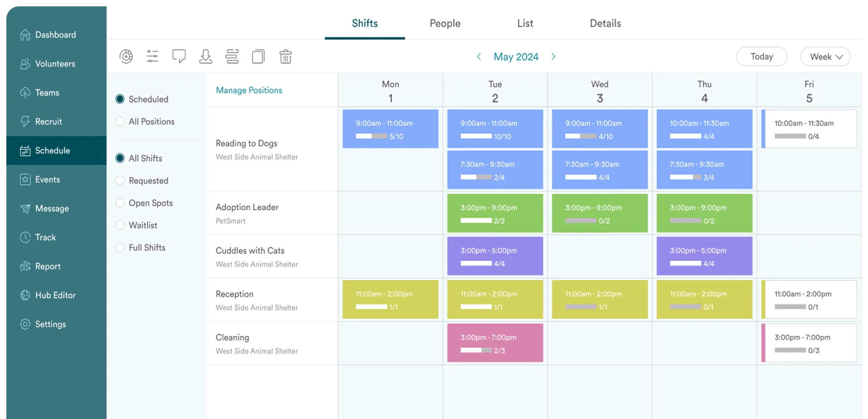Image resolution: width=868 pixels, height=419 pixels.
Task: Click the comment bubble icon in the toolbar
Action: 179,56
